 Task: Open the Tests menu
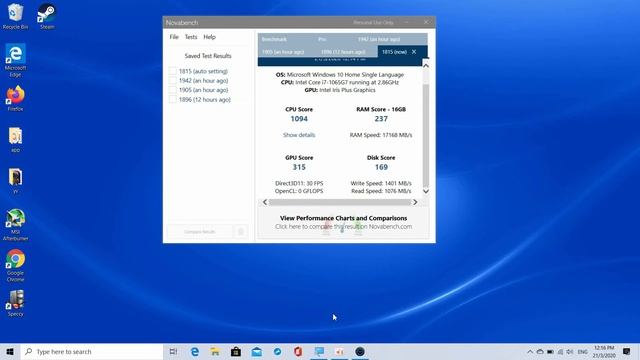(x=191, y=37)
